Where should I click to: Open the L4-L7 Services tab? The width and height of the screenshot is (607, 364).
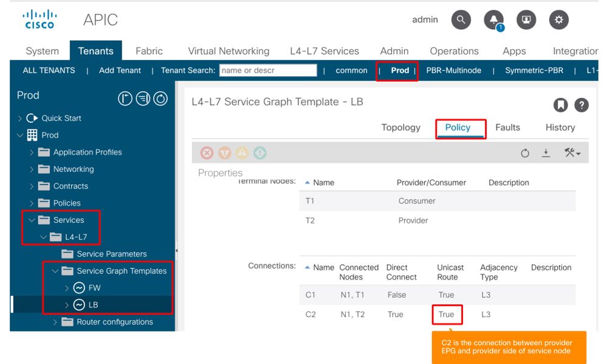[324, 51]
